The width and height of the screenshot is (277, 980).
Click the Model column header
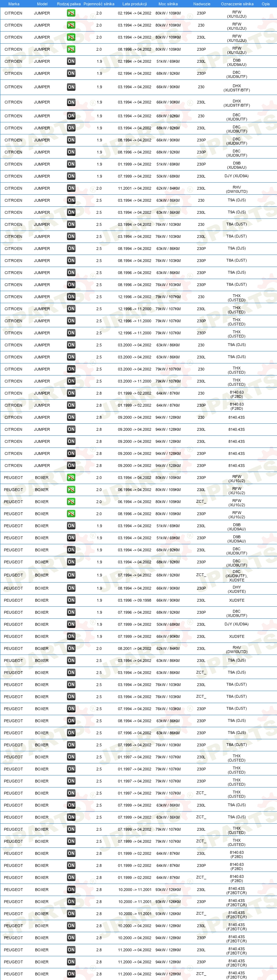42,4
